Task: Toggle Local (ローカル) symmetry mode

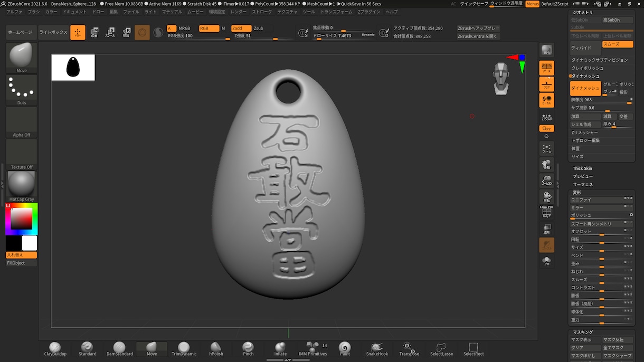Action: [546, 100]
